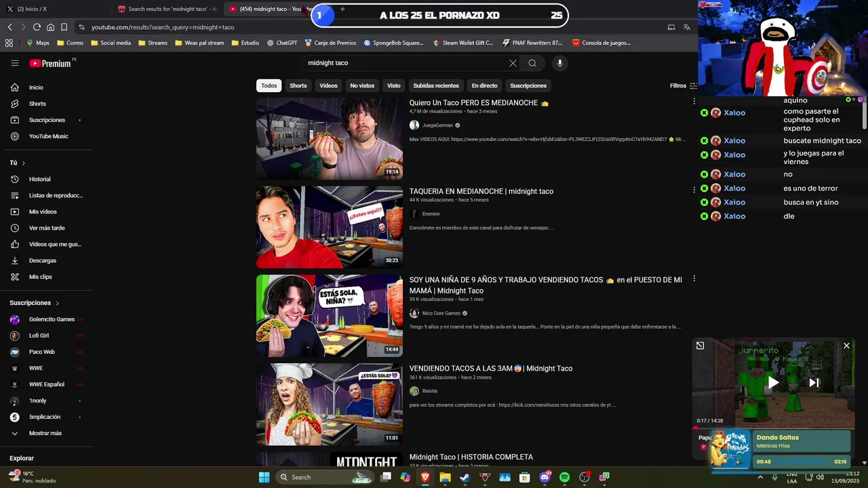Click the address bar URL
868x488 pixels.
163,27
